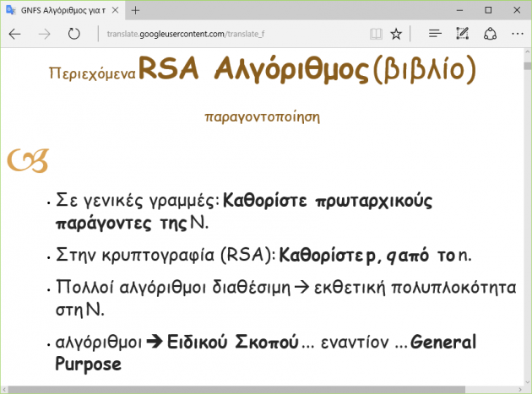Click the forward navigation arrow
This screenshot has height=394, width=532.
tap(44, 34)
